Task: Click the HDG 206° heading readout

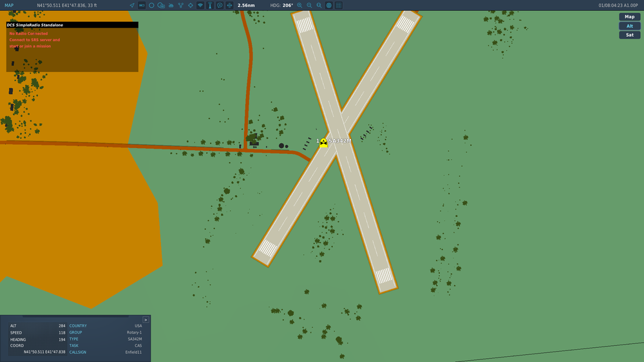Action: [x=282, y=5]
